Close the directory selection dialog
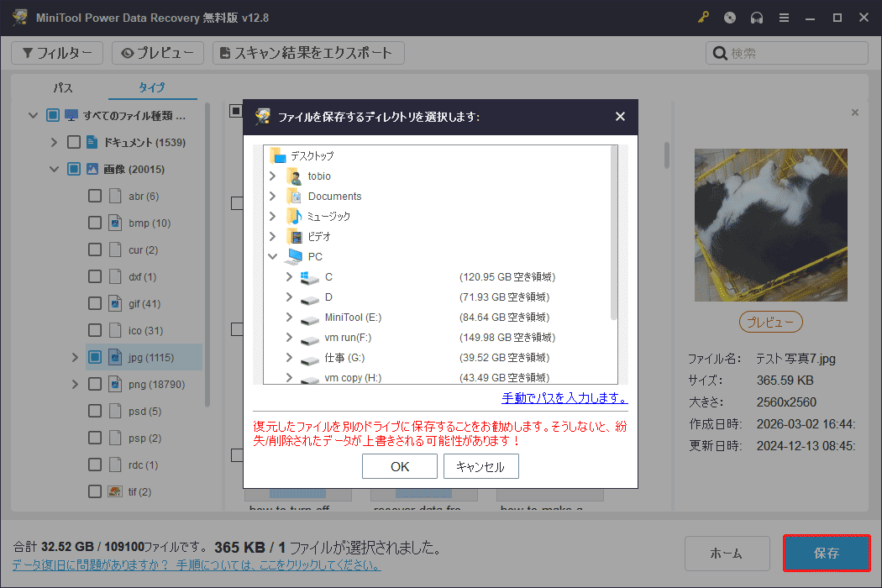The image size is (882, 588). point(620,117)
